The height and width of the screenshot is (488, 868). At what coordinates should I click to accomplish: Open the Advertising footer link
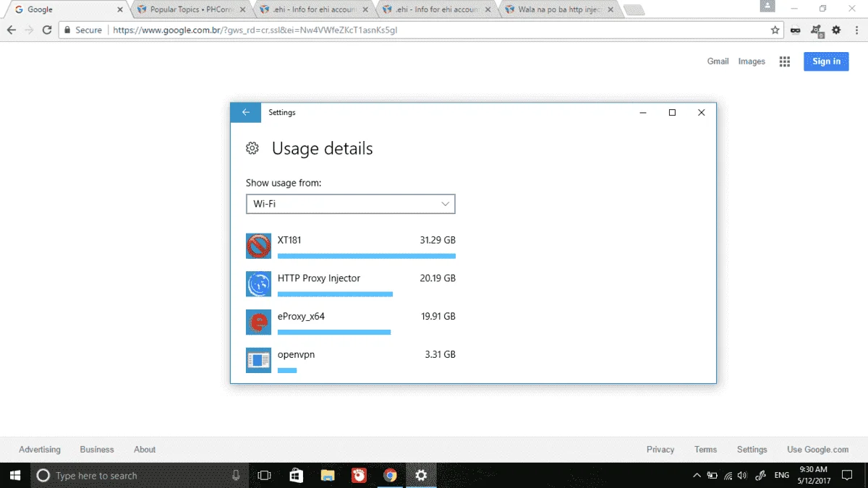[40, 450]
